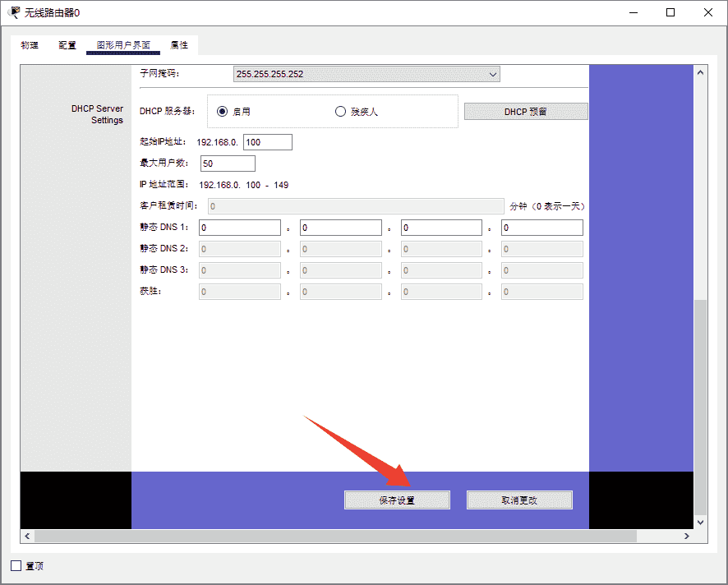Click the 最大用户数 input field
This screenshot has width=728, height=585.
228,164
